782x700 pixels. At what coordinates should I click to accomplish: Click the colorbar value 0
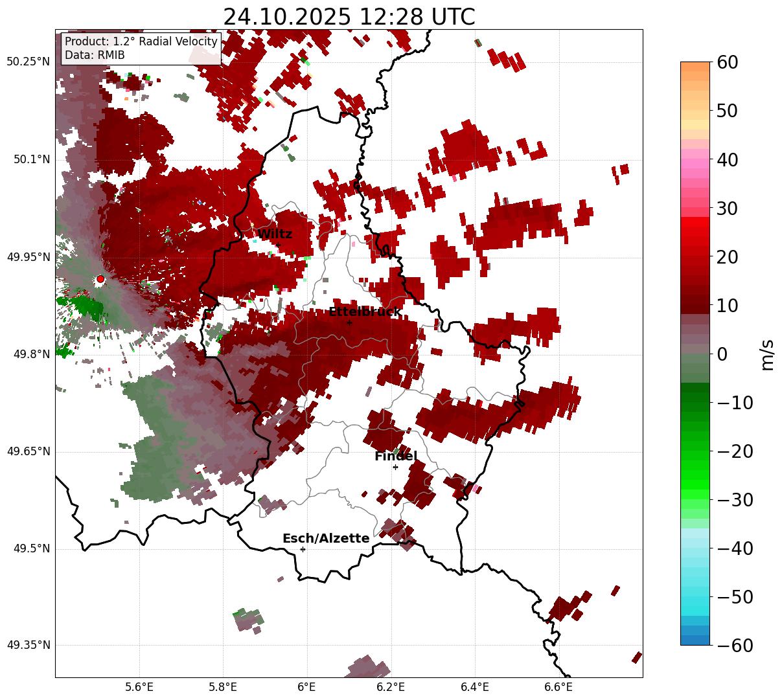[722, 354]
